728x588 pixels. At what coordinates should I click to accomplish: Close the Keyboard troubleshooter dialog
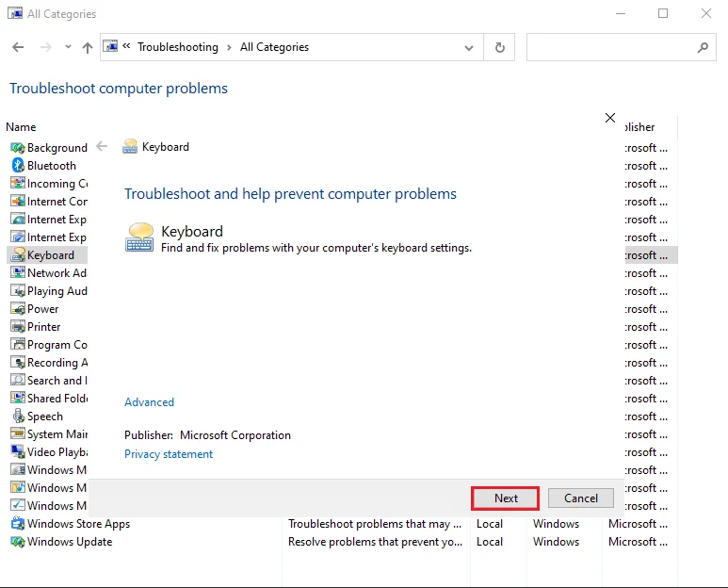point(610,118)
